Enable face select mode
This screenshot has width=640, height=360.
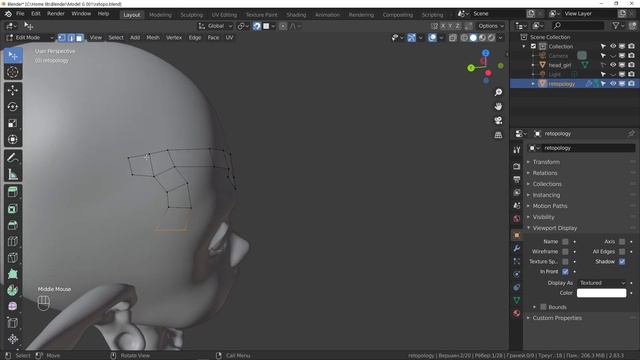pyautogui.click(x=80, y=38)
